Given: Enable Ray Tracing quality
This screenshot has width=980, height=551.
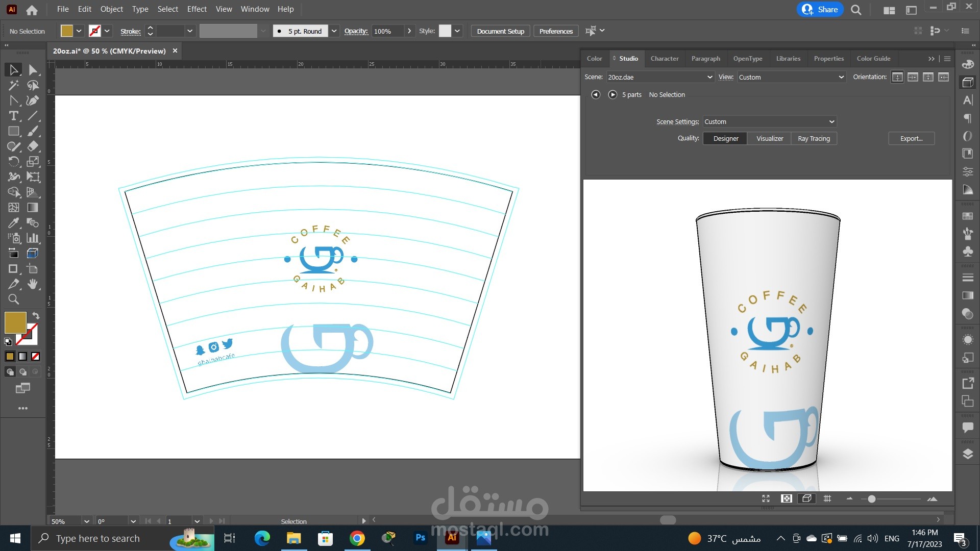Looking at the screenshot, I should tap(814, 138).
